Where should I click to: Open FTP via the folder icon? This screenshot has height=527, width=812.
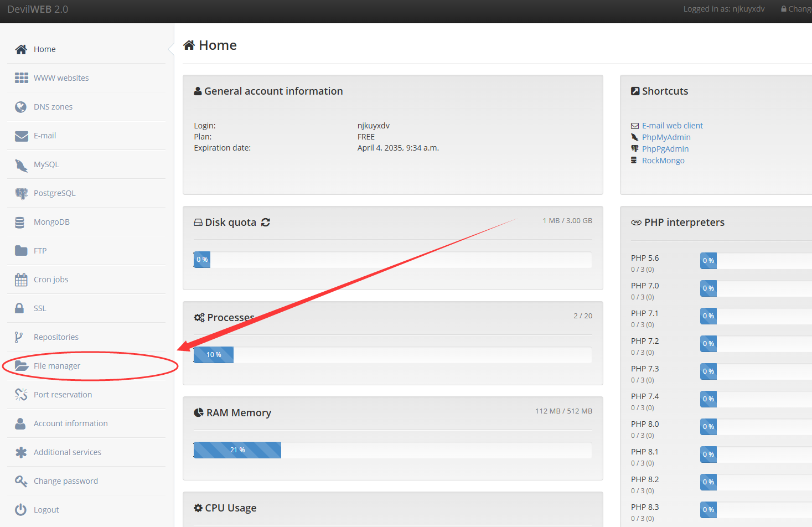coord(21,250)
